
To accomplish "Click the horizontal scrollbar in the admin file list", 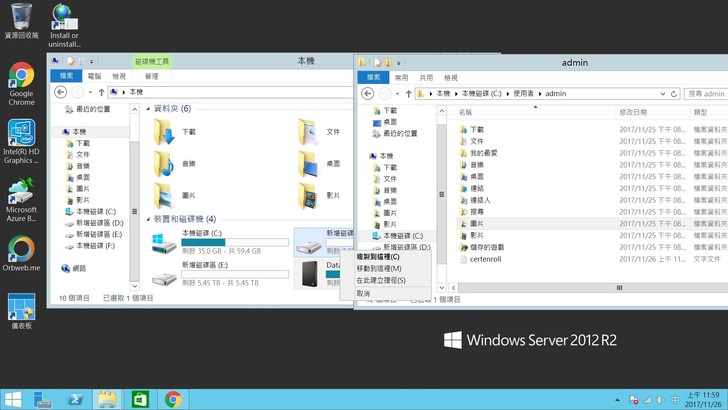I will [618, 288].
